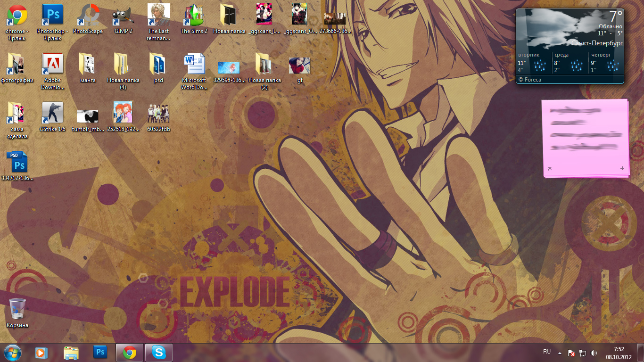644x362 pixels.
Task: Switch to Chrome window in taskbar
Action: pos(130,353)
